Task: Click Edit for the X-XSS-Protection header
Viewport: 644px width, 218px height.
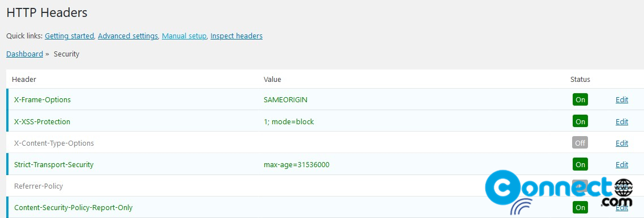Action: click(x=622, y=121)
